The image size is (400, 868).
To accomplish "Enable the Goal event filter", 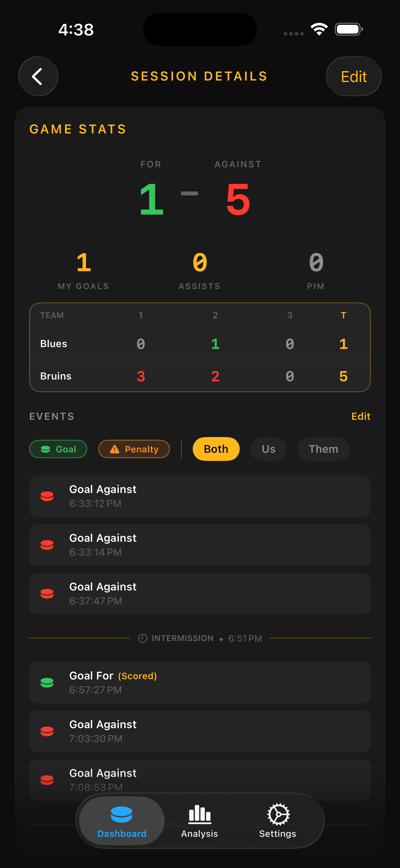I will [x=58, y=449].
